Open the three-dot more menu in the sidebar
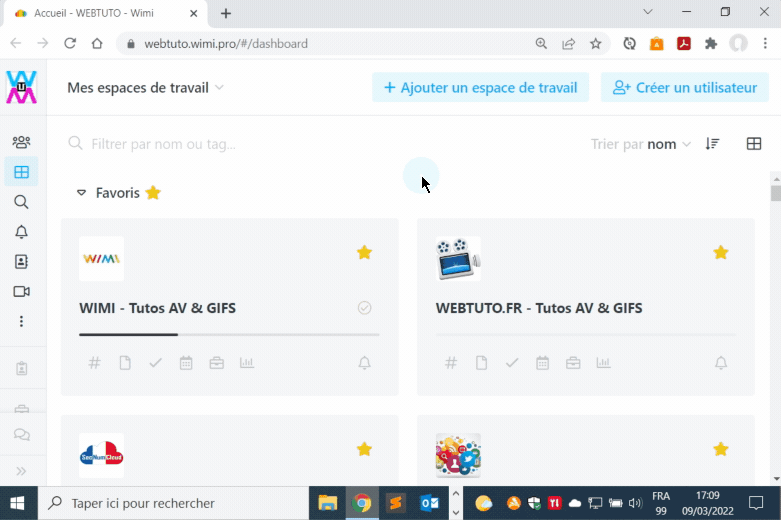 pyautogui.click(x=21, y=321)
